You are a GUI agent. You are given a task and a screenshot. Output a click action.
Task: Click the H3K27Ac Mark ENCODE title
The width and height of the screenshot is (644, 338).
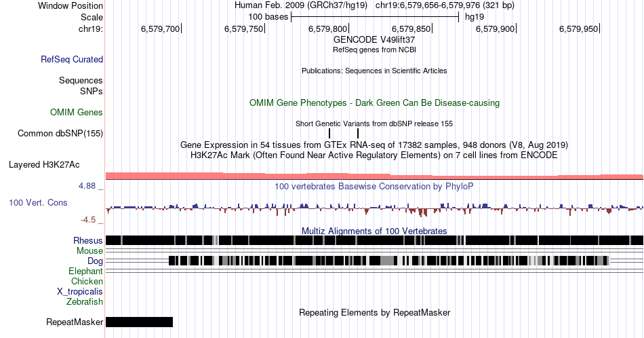pos(374,155)
